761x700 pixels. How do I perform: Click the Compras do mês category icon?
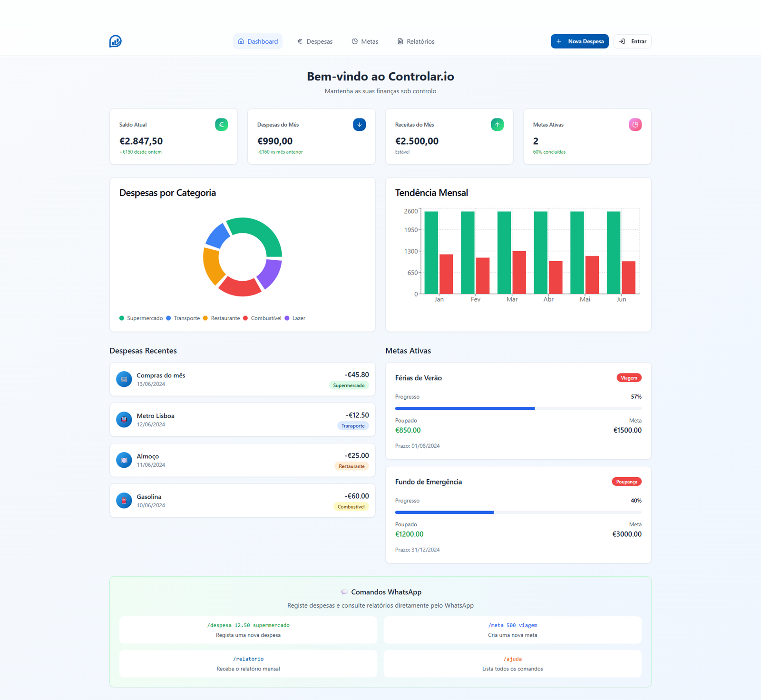(x=124, y=379)
